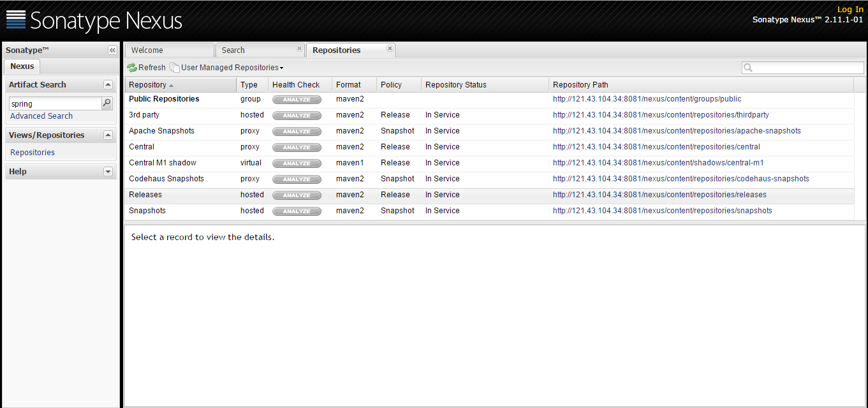Sort by the Repository column header
Viewport: 868px width, 408px height.
pos(180,85)
